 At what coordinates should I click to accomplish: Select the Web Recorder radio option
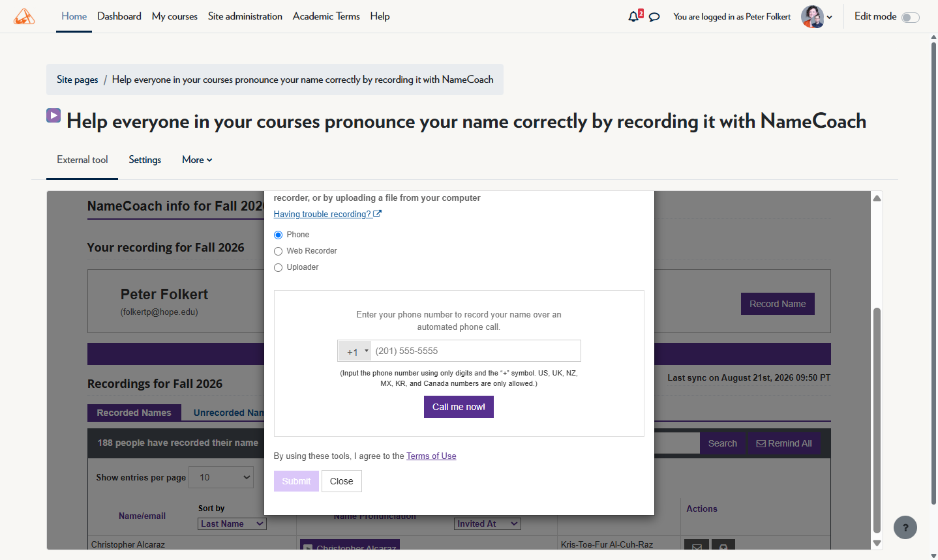point(278,251)
